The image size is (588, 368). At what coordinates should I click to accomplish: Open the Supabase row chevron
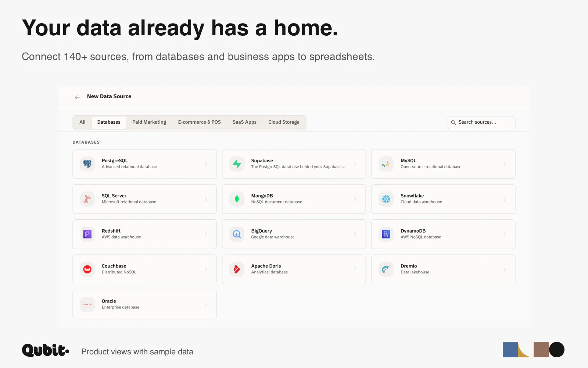pyautogui.click(x=355, y=164)
